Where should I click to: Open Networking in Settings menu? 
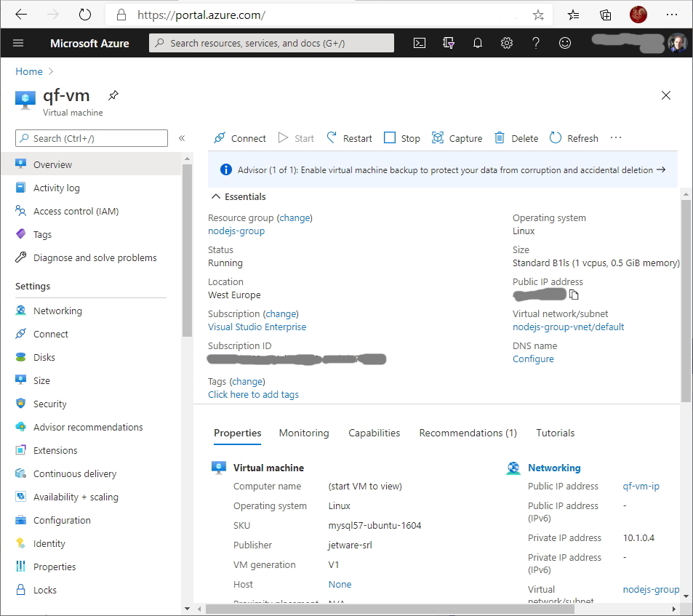click(57, 311)
